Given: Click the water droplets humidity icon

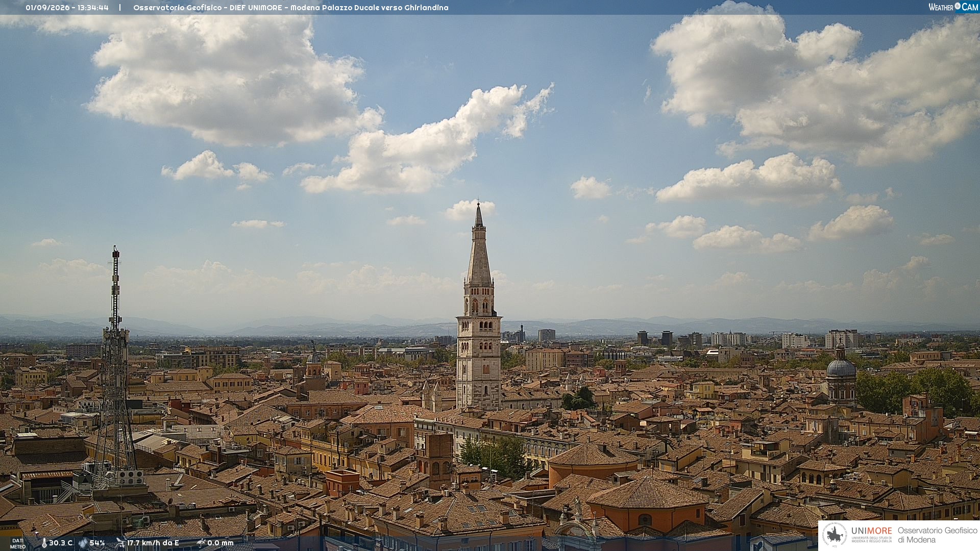Looking at the screenshot, I should click(83, 543).
